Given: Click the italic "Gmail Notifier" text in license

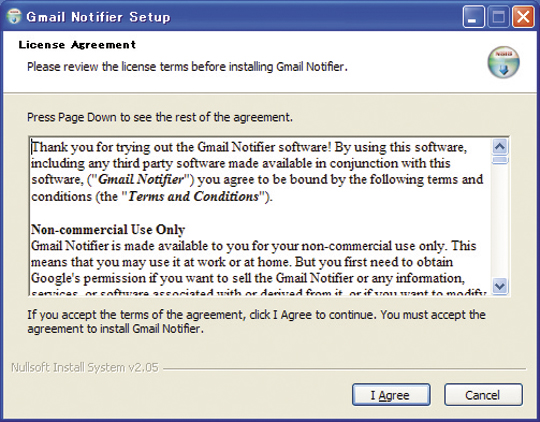Looking at the screenshot, I should click(141, 179).
